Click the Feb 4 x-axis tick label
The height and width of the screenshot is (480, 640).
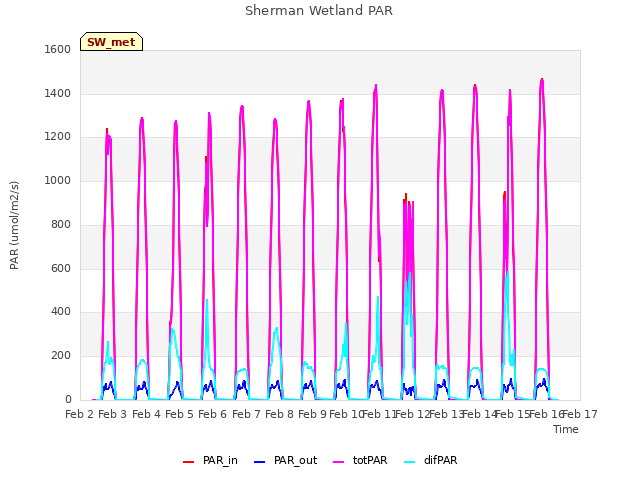pyautogui.click(x=147, y=414)
